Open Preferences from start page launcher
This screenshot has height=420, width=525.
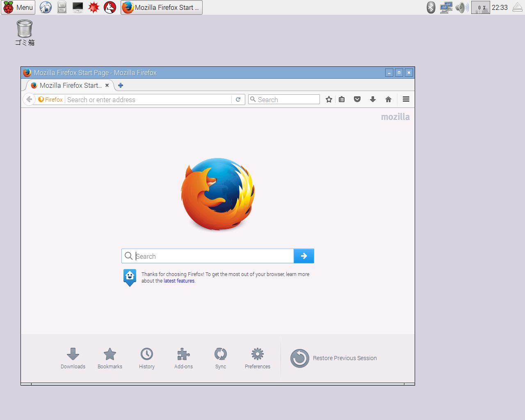tap(258, 358)
